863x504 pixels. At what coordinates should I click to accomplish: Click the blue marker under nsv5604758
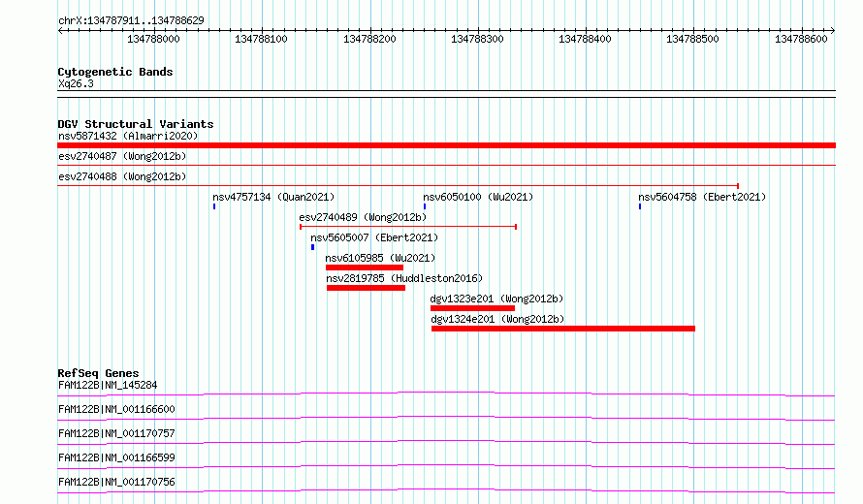point(640,206)
